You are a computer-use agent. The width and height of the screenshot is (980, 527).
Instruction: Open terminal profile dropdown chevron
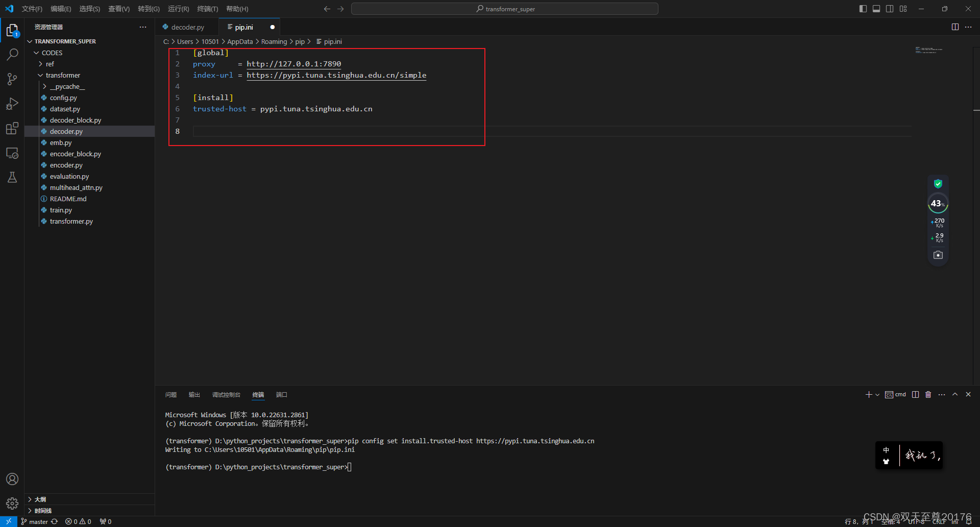tap(876, 394)
